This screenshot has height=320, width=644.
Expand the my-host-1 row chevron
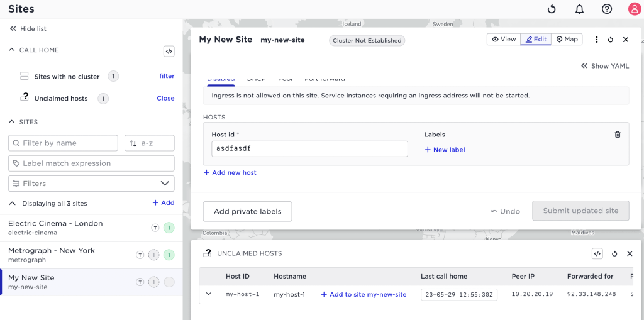[x=209, y=294]
